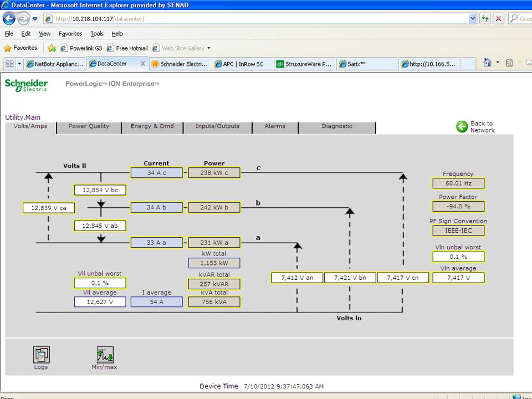This screenshot has height=399, width=532.
Task: Click the 257 kVAR total value
Action: pos(214,284)
